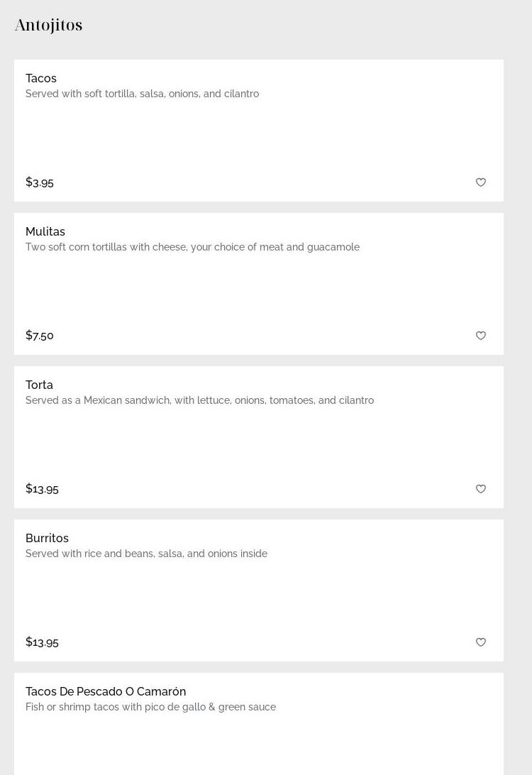Open the Torta item title
532x775 pixels.
pos(40,385)
